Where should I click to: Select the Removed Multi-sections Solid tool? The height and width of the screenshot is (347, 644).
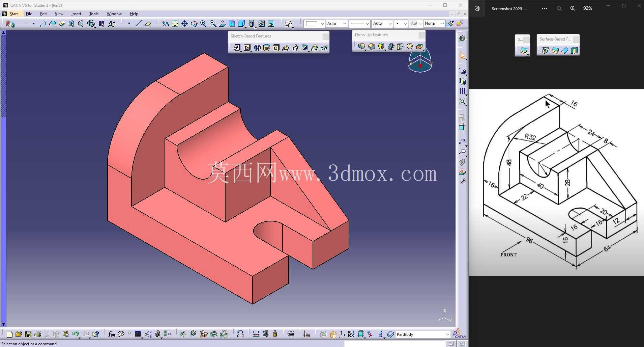pos(324,48)
